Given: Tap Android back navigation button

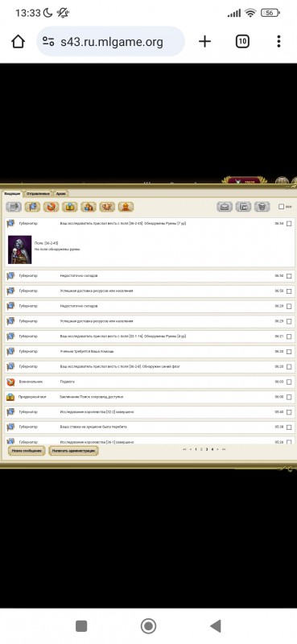Looking at the screenshot, I should 216,626.
